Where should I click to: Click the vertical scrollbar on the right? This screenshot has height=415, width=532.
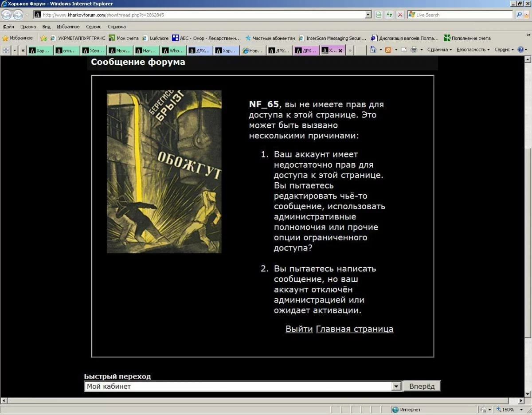tap(528, 226)
